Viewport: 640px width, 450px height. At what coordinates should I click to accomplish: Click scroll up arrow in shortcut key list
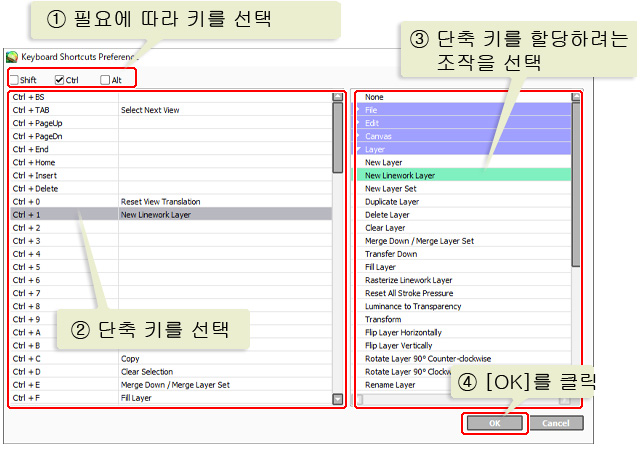coord(338,98)
